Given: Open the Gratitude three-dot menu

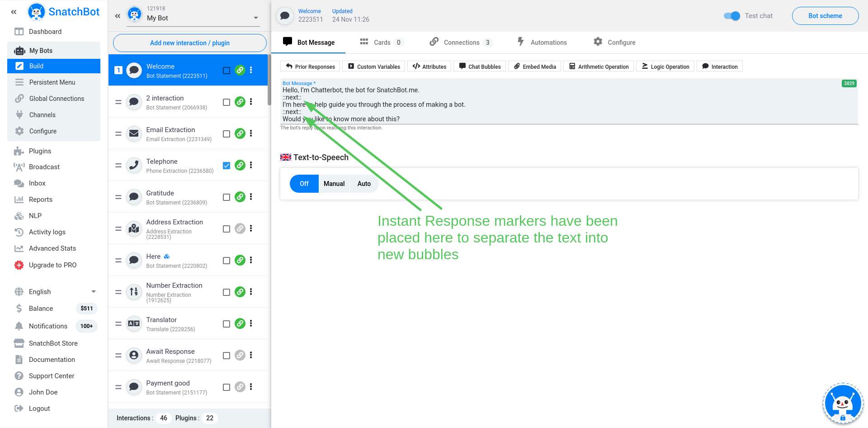Looking at the screenshot, I should pyautogui.click(x=251, y=197).
